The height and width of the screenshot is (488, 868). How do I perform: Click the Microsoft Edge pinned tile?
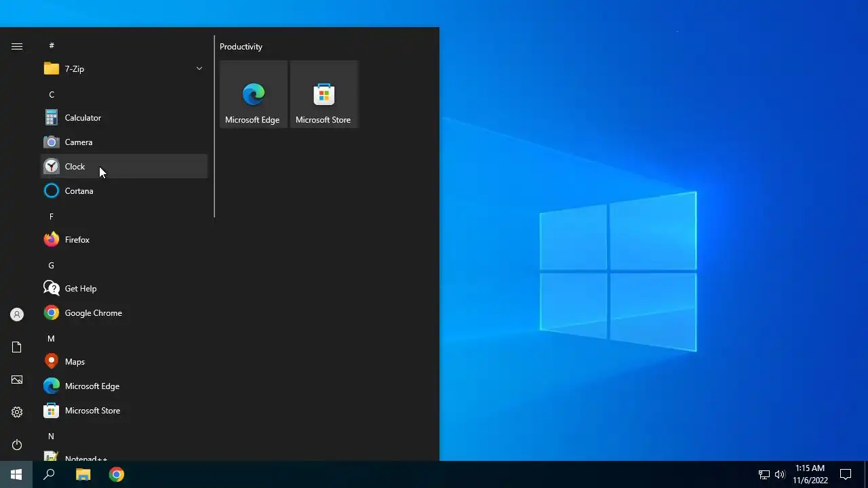(x=254, y=94)
